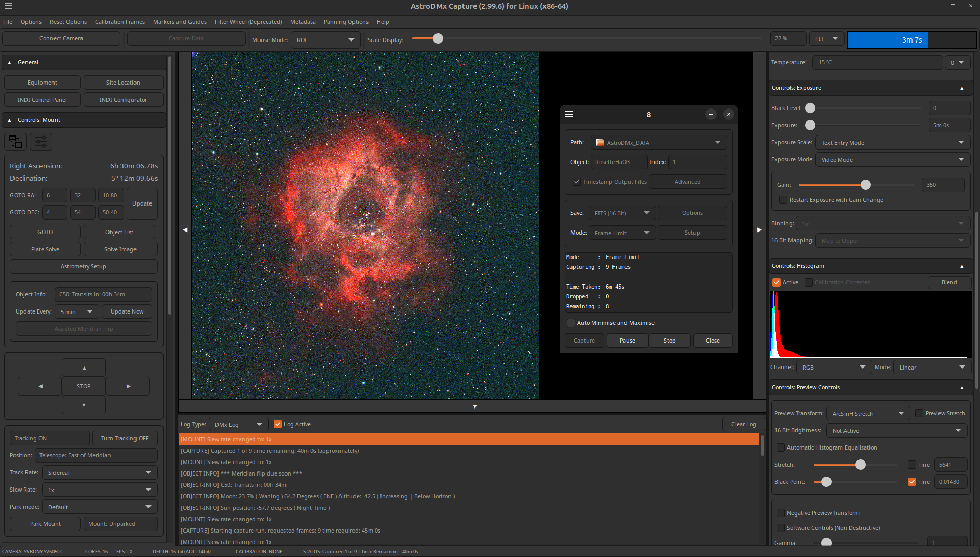Enable Automatic Histogram Equalisation
Viewport: 980px width, 557px height.
point(781,447)
